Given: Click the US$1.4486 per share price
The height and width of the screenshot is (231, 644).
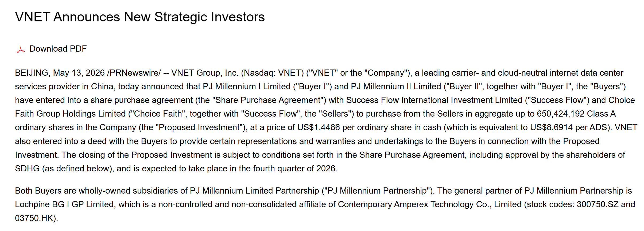Looking at the screenshot, I should [x=319, y=128].
